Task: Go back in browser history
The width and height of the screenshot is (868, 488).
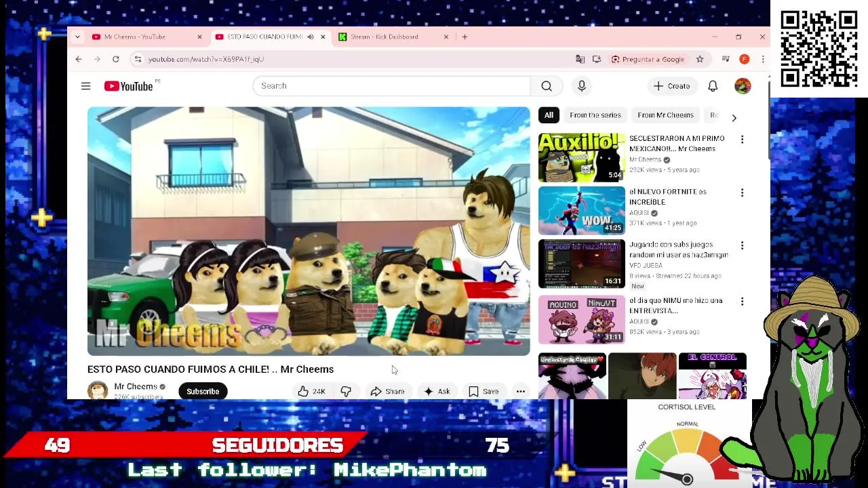Action: click(x=79, y=59)
